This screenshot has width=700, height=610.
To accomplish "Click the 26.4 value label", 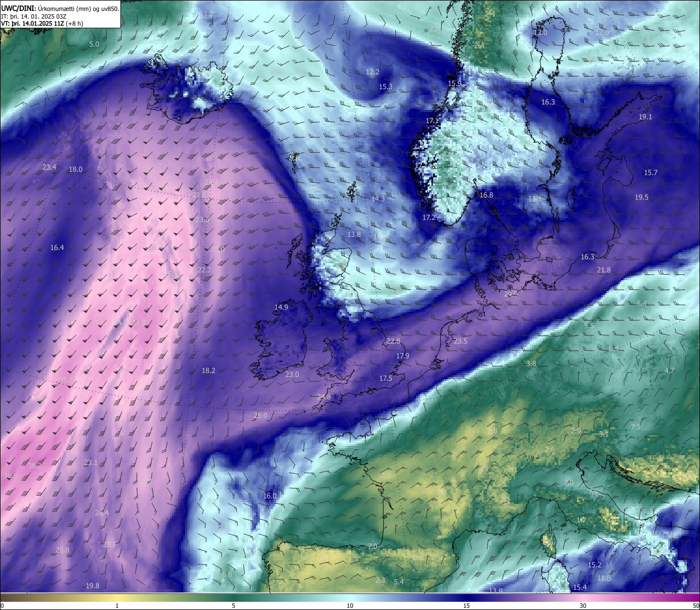I will coord(102,513).
